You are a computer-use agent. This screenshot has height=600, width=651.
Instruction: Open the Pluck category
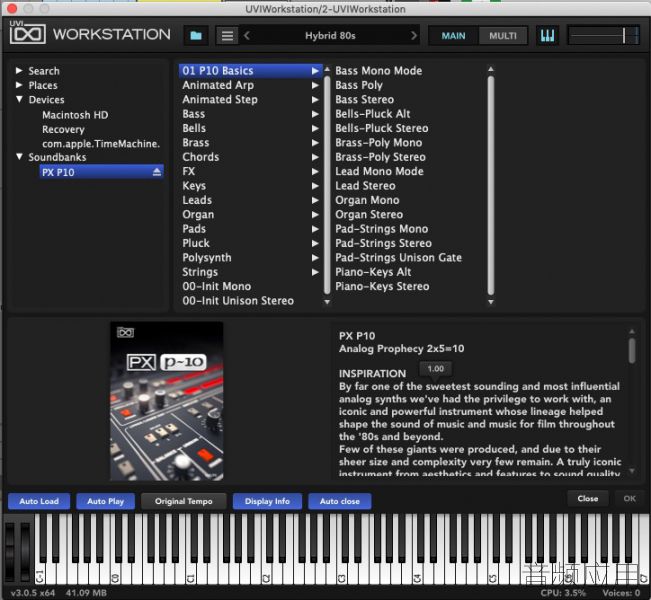(x=250, y=243)
